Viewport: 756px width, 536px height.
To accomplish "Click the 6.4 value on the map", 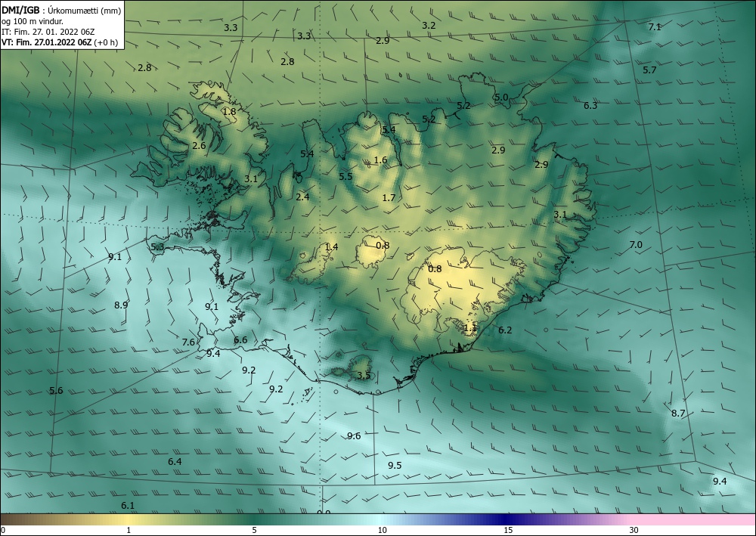I will click(175, 462).
